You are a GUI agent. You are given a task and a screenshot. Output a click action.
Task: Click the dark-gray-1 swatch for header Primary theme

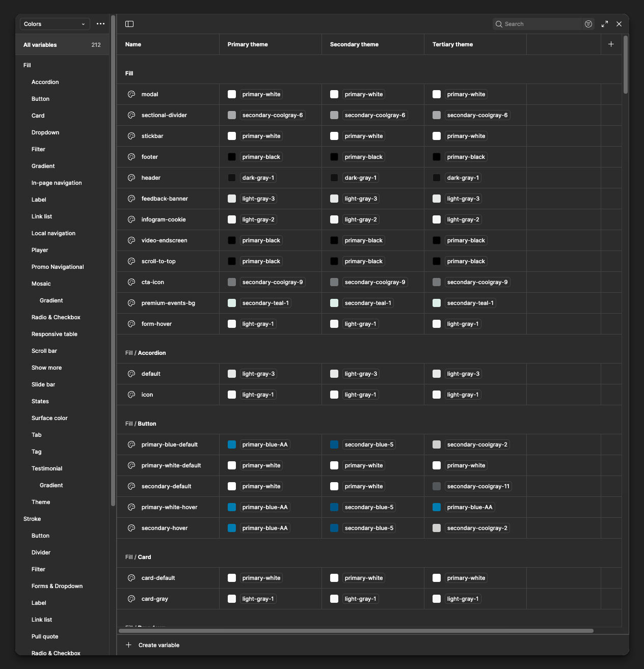click(232, 178)
